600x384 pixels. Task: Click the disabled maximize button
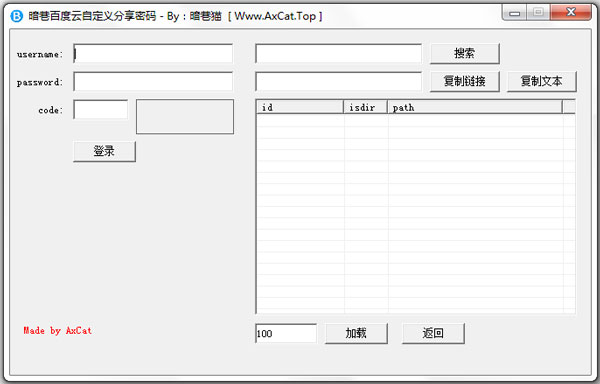[x=538, y=13]
